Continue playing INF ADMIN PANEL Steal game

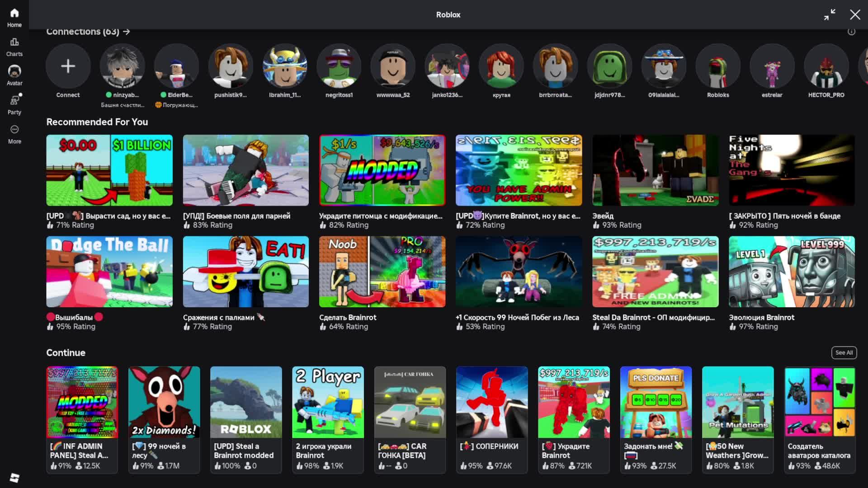click(82, 420)
